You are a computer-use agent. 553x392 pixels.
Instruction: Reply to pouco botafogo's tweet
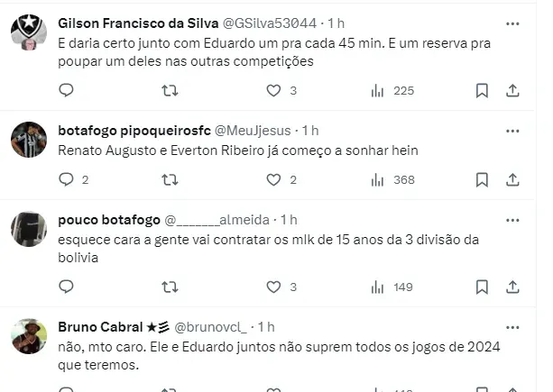65,287
